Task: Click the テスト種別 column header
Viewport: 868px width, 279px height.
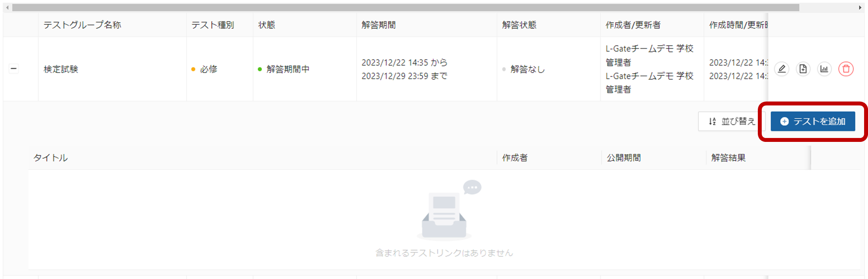Action: (213, 25)
